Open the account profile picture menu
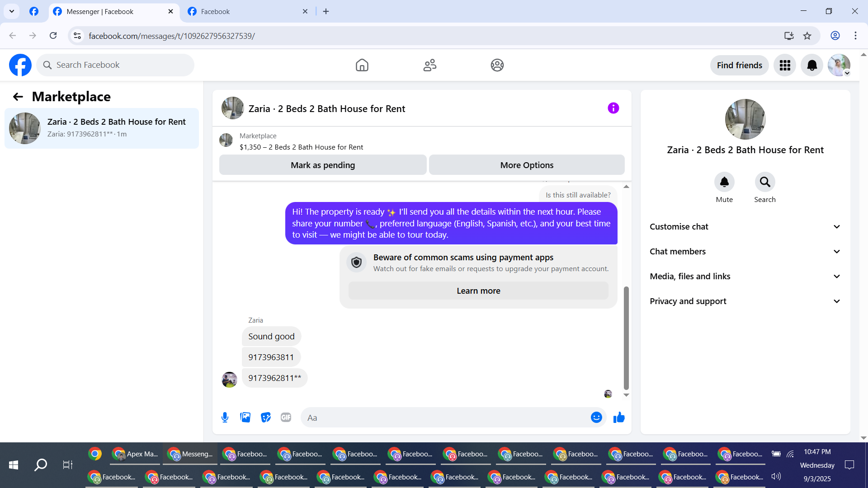The height and width of the screenshot is (488, 868). pos(839,66)
